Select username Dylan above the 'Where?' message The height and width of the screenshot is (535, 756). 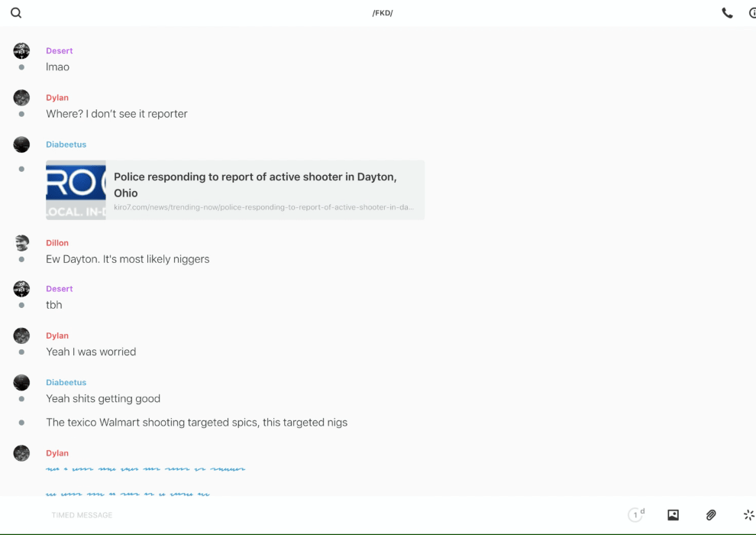pyautogui.click(x=57, y=98)
